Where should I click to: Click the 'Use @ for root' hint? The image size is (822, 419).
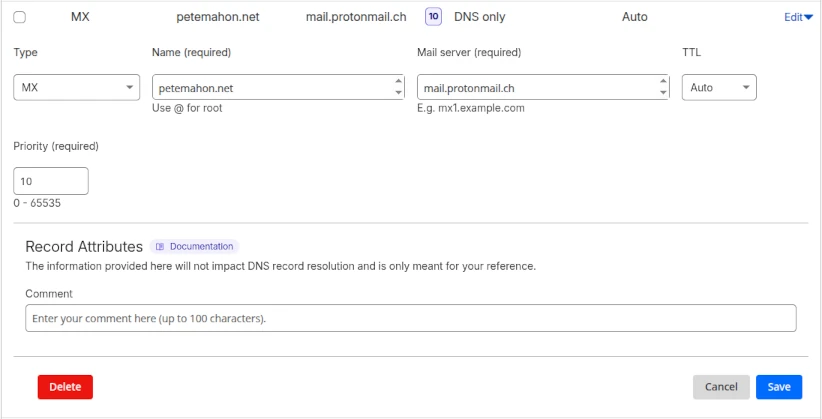pyautogui.click(x=187, y=108)
